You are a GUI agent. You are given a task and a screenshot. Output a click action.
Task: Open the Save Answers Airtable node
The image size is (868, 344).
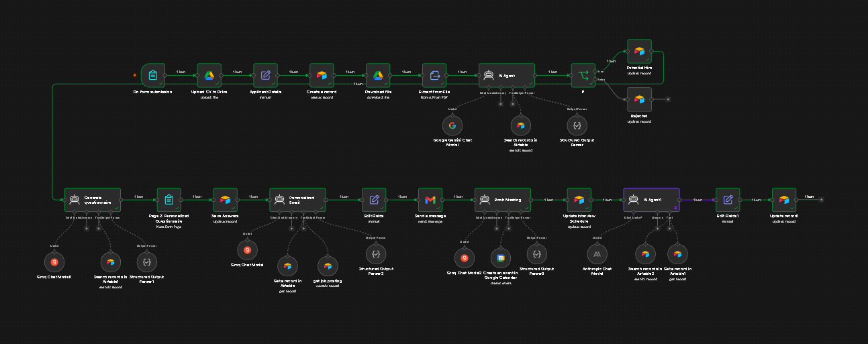coord(226,200)
